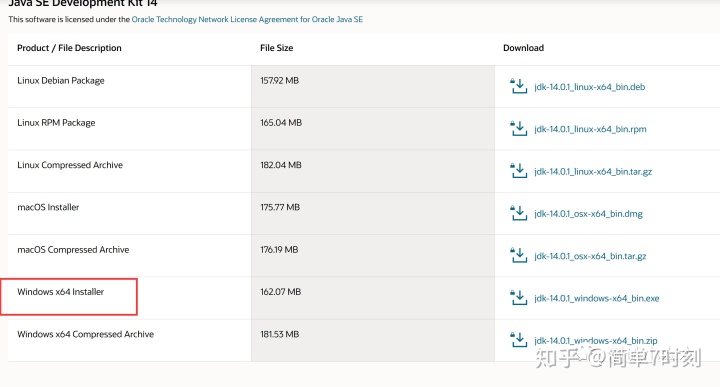Download jdk-14.0.1_linux-x64_bin.deb link
Screen dimensions: 720x387
590,87
